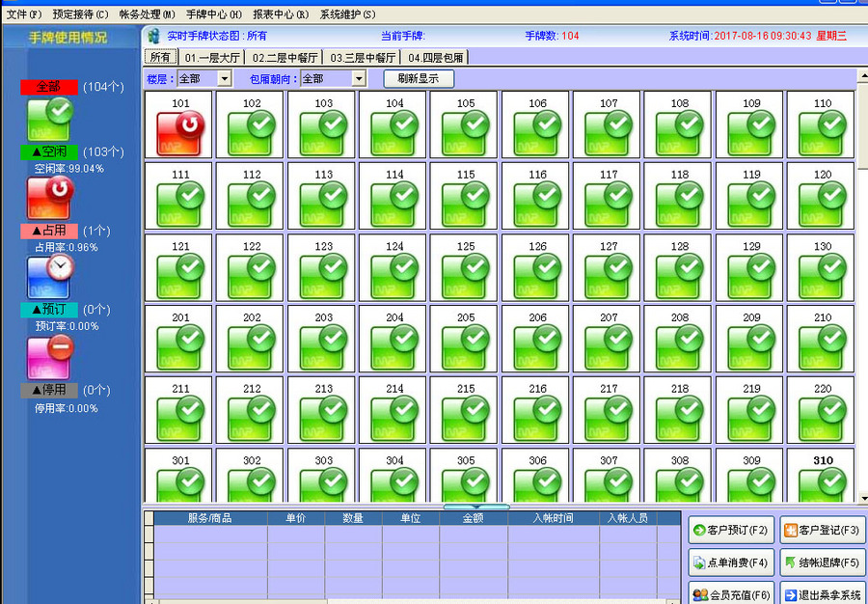868x604 pixels.
Task: Filter by ▲预订 cyan label
Action: click(49, 310)
